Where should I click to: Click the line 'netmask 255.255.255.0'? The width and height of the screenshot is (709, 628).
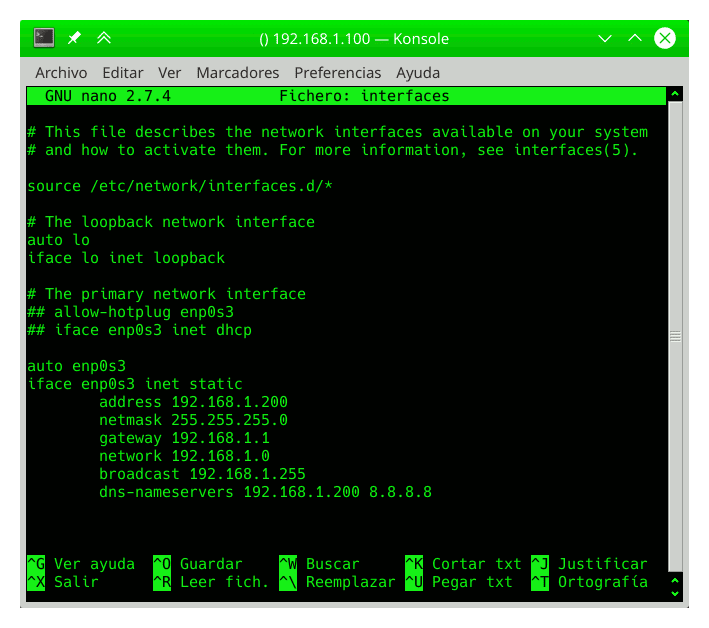click(193, 420)
